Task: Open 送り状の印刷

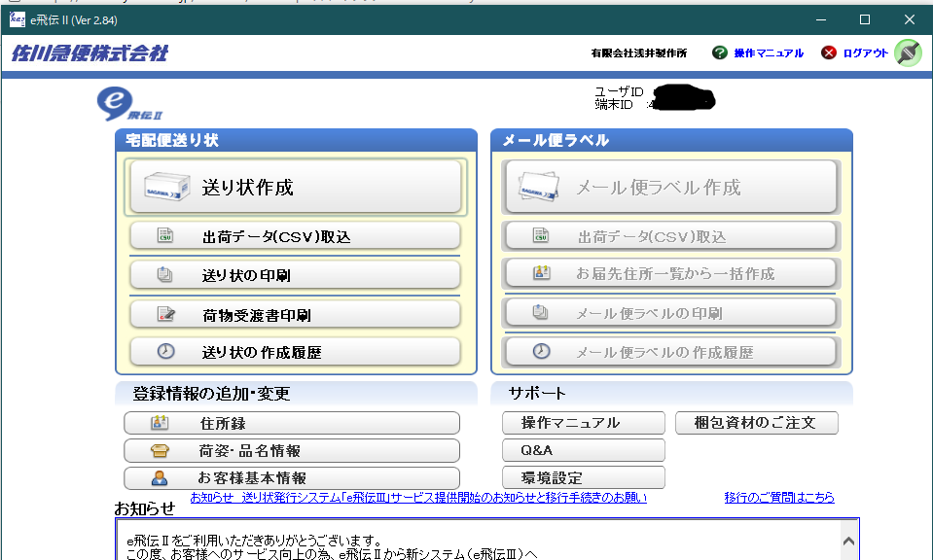Action: (295, 275)
